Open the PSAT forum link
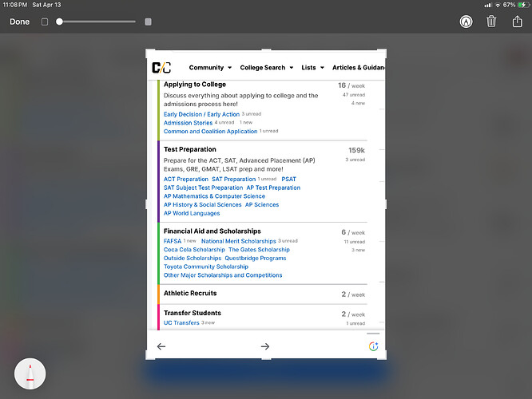The width and height of the screenshot is (532, 399). click(x=288, y=179)
